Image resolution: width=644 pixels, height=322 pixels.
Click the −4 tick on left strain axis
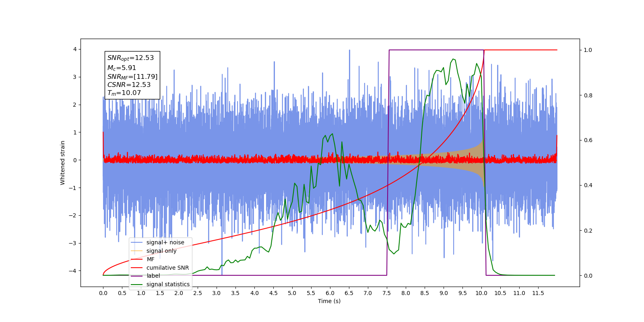[x=72, y=271]
